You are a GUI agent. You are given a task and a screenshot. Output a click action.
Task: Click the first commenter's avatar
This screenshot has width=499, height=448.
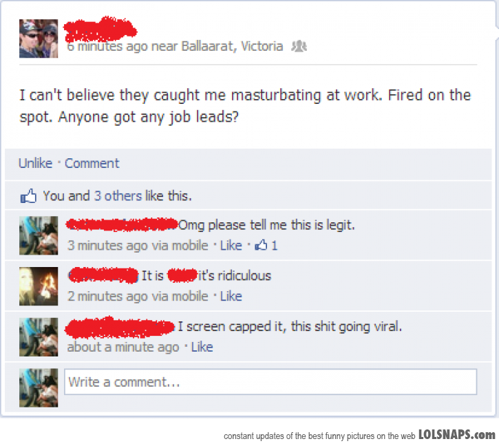tap(39, 235)
